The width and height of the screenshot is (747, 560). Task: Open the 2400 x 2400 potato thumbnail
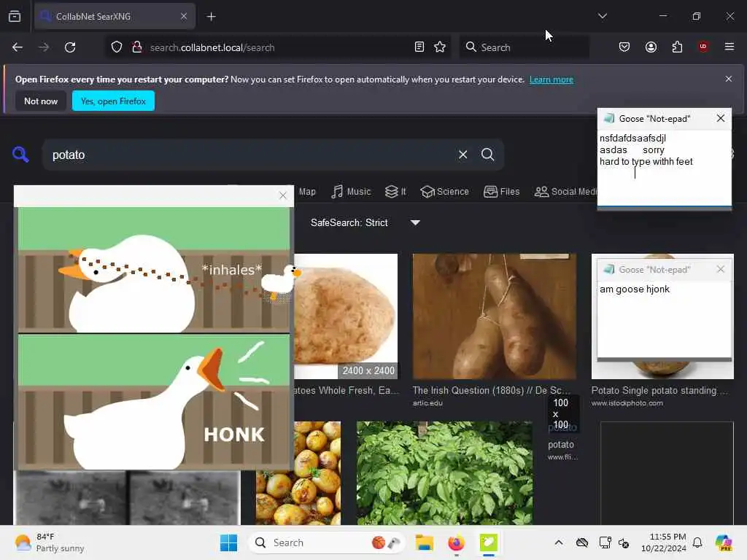point(346,316)
